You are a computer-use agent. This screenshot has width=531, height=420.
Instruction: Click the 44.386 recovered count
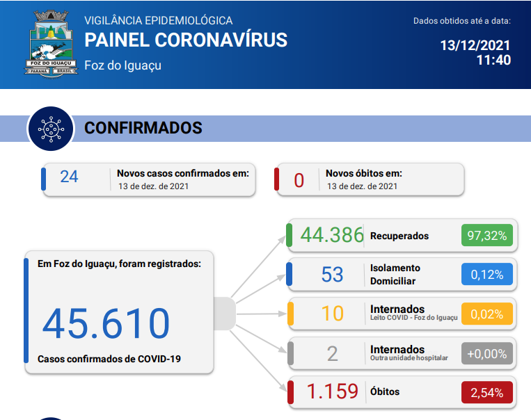(332, 235)
